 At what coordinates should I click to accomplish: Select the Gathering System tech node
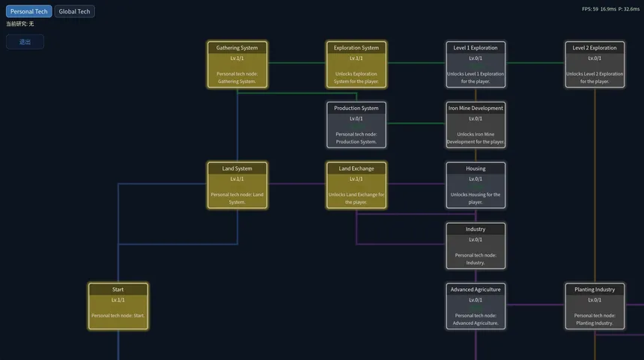click(x=237, y=64)
